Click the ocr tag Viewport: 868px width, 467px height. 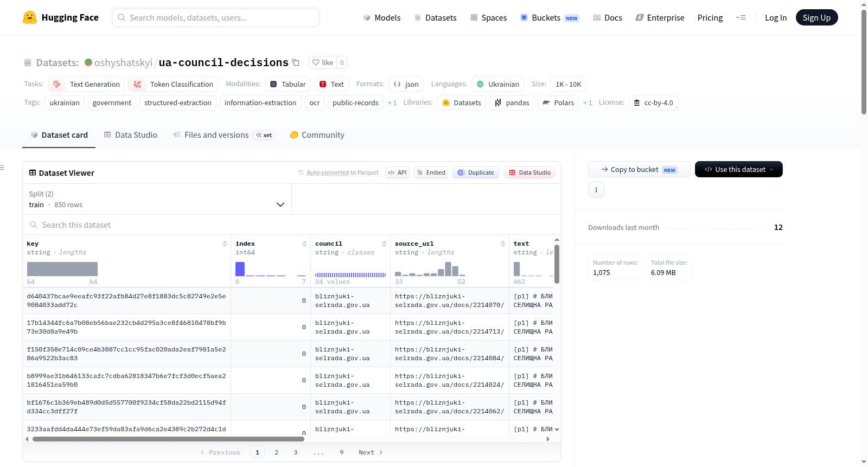[315, 103]
